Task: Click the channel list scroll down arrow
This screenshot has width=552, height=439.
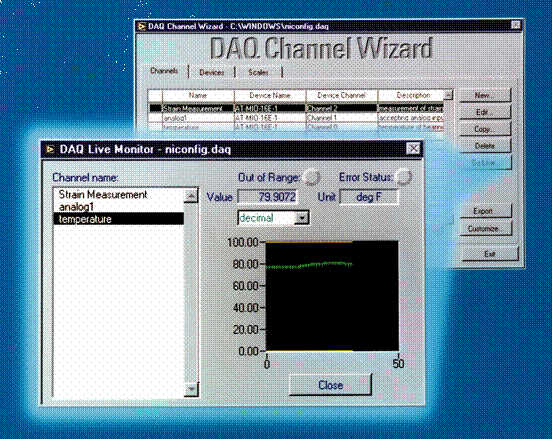Action: tap(191, 389)
